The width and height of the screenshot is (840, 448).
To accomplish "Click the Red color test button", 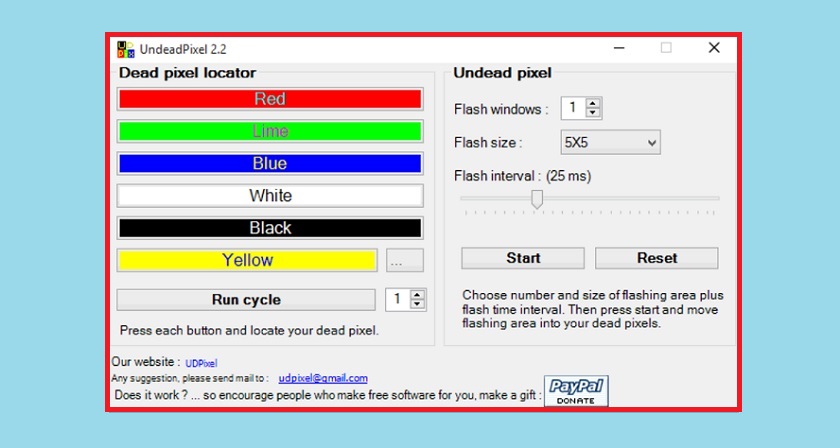I will click(270, 99).
